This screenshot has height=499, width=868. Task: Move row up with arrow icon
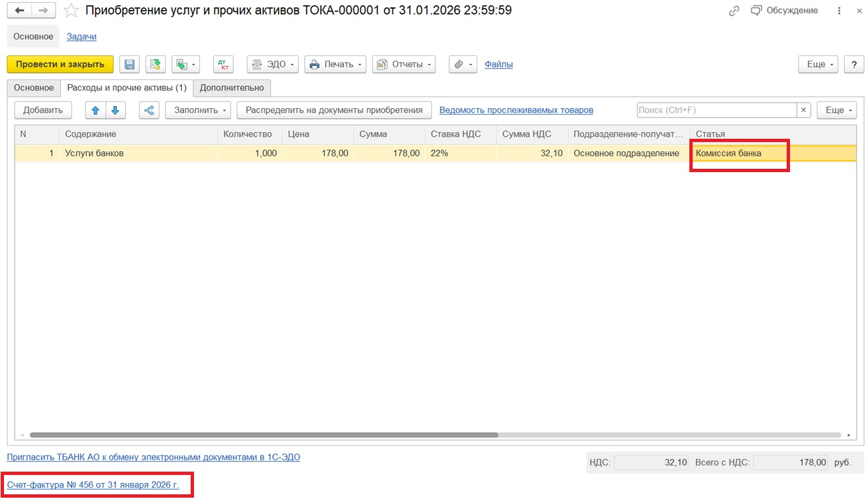tap(95, 110)
